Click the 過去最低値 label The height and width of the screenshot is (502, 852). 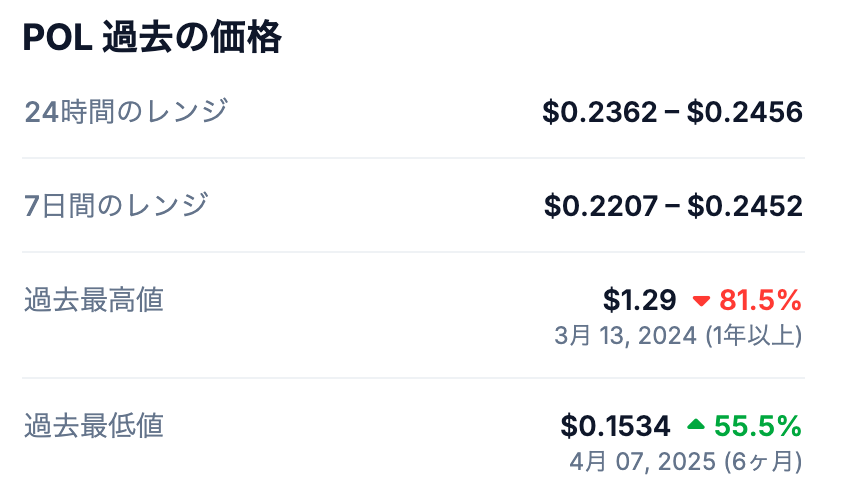pos(94,425)
